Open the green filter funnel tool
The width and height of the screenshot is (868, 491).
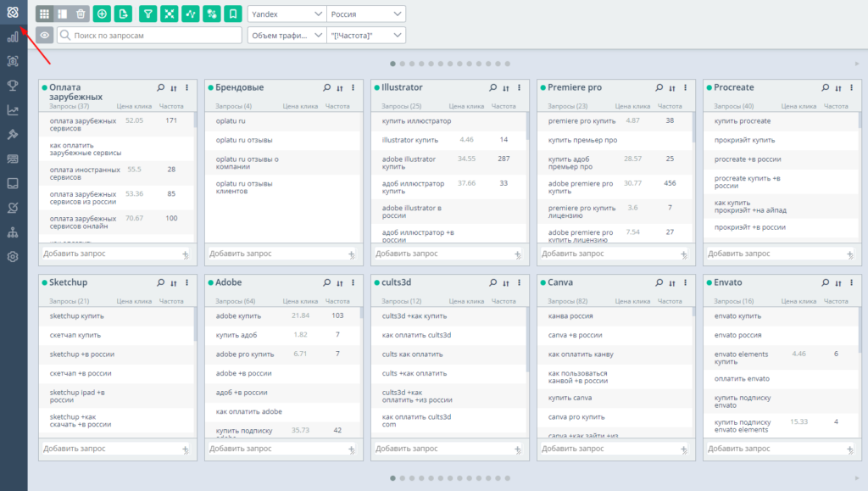coord(147,14)
